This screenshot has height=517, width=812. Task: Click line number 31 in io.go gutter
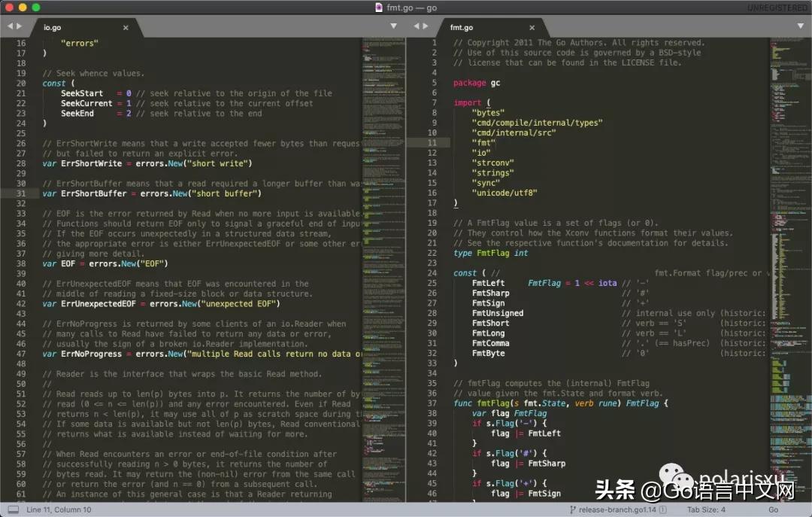(21, 193)
